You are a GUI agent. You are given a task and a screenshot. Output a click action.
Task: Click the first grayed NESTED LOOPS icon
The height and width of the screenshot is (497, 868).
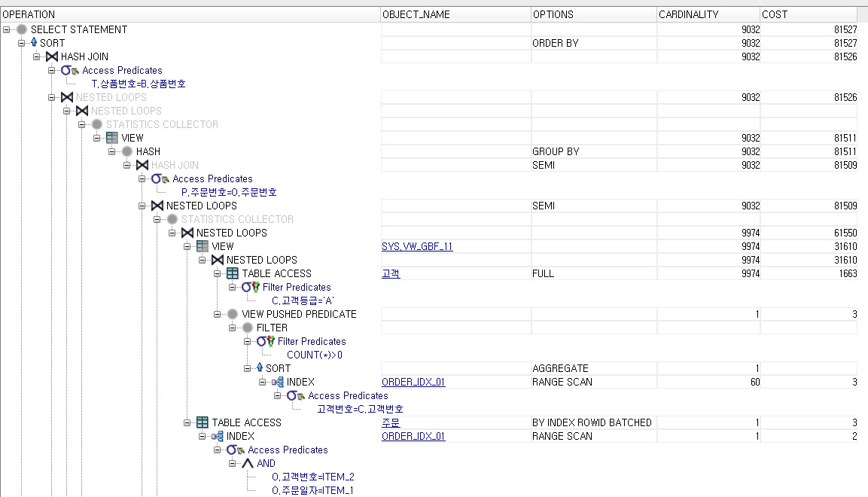tap(67, 97)
